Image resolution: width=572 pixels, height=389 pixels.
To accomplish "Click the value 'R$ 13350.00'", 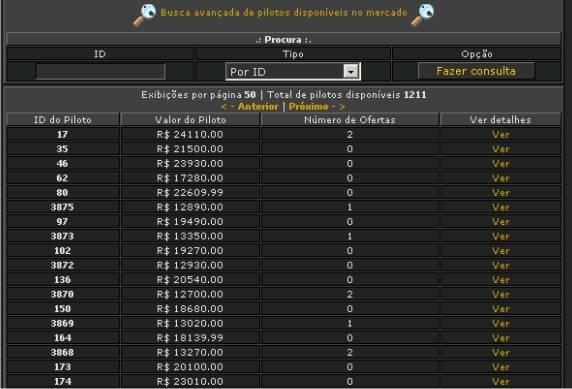I will 190,236.
